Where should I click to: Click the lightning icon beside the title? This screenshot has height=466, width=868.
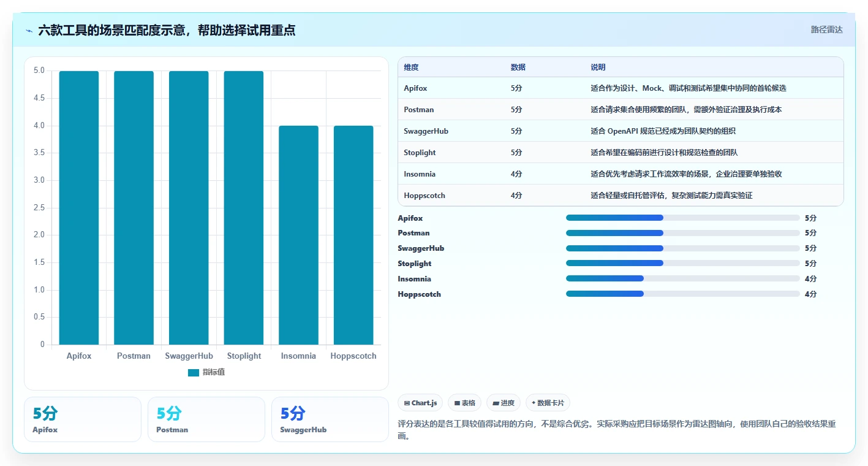[29, 31]
